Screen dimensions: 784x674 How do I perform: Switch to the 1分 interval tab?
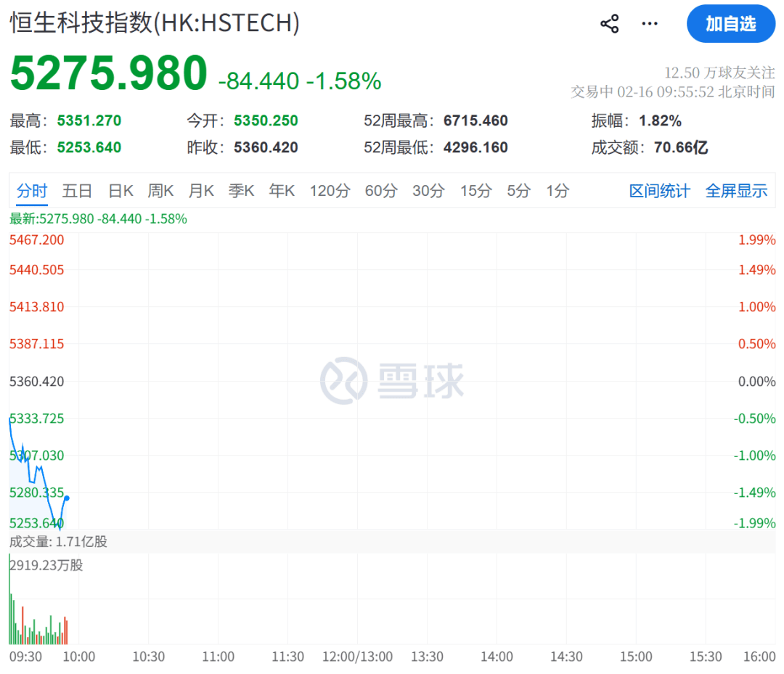[x=557, y=191]
